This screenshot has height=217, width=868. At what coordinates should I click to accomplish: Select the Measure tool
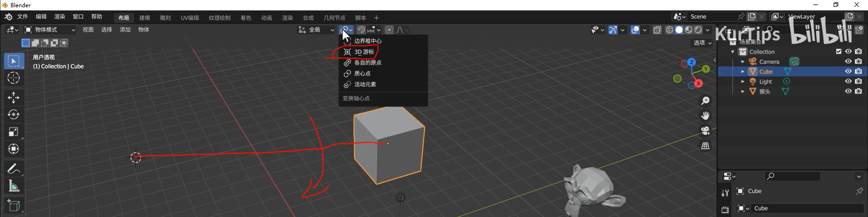click(x=14, y=185)
